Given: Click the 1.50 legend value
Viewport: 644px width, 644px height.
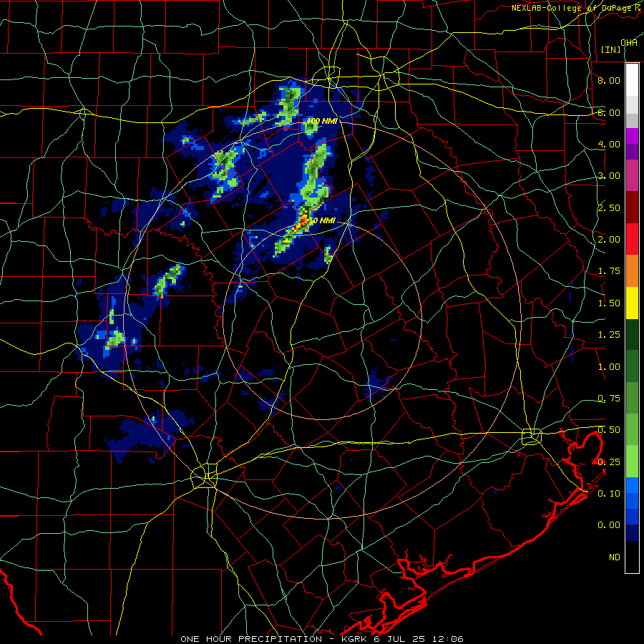Looking at the screenshot, I should (609, 303).
